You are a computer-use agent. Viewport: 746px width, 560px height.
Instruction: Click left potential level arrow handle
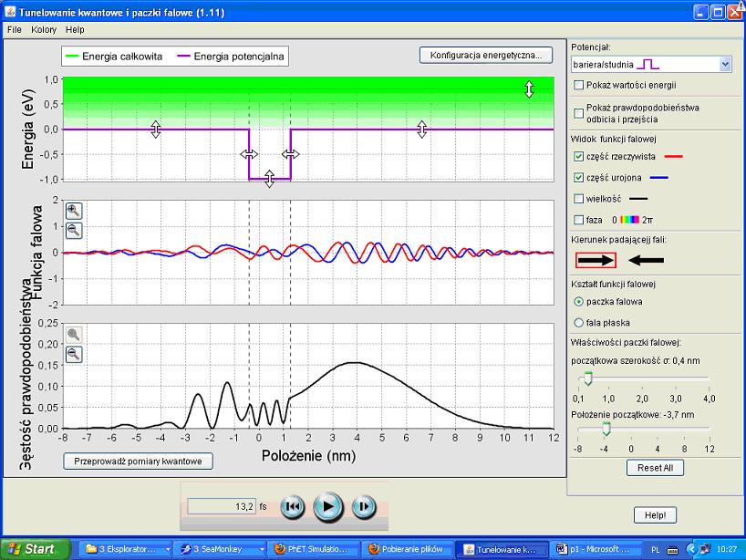[x=156, y=129]
